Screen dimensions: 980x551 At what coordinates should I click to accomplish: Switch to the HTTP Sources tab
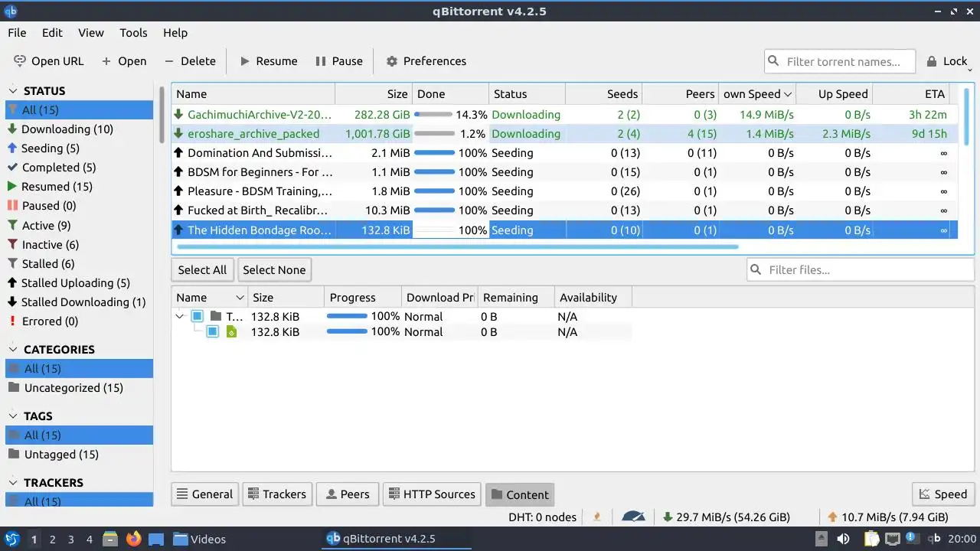pos(432,494)
